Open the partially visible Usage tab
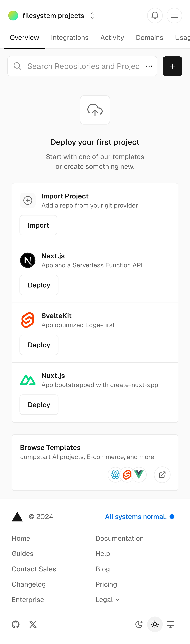The width and height of the screenshot is (190, 644). tap(182, 37)
